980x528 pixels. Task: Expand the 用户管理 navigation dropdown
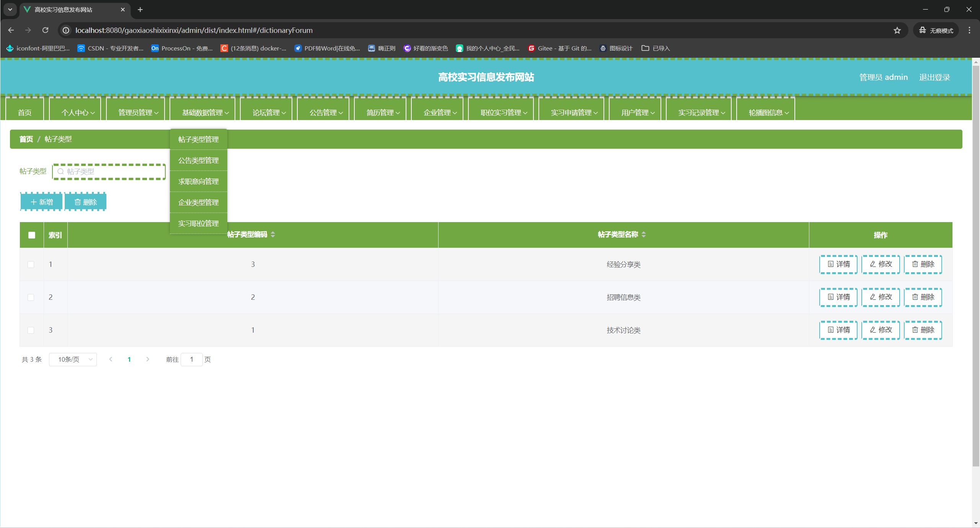click(x=637, y=112)
